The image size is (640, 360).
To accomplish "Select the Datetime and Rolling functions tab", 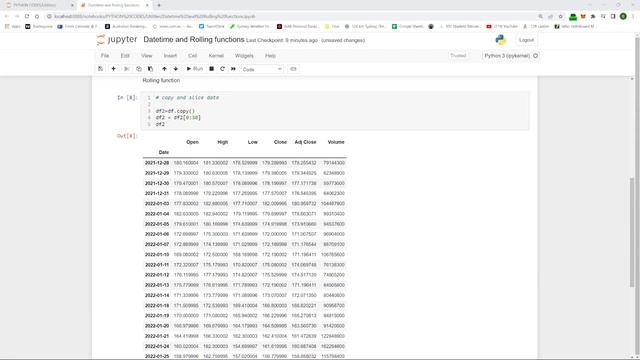I will tap(113, 5).
